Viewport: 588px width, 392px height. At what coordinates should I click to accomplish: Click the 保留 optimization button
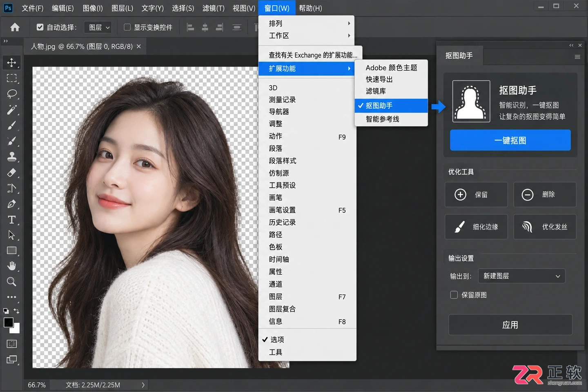tap(476, 195)
